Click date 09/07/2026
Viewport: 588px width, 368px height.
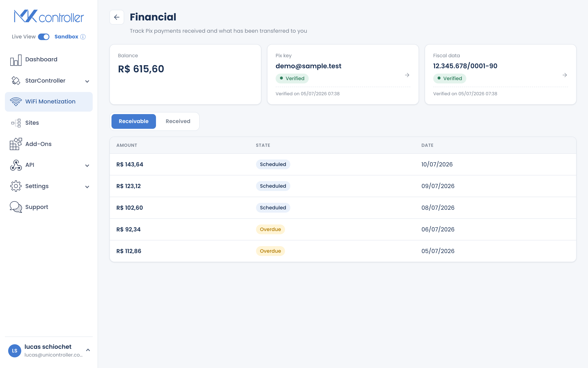pyautogui.click(x=438, y=186)
